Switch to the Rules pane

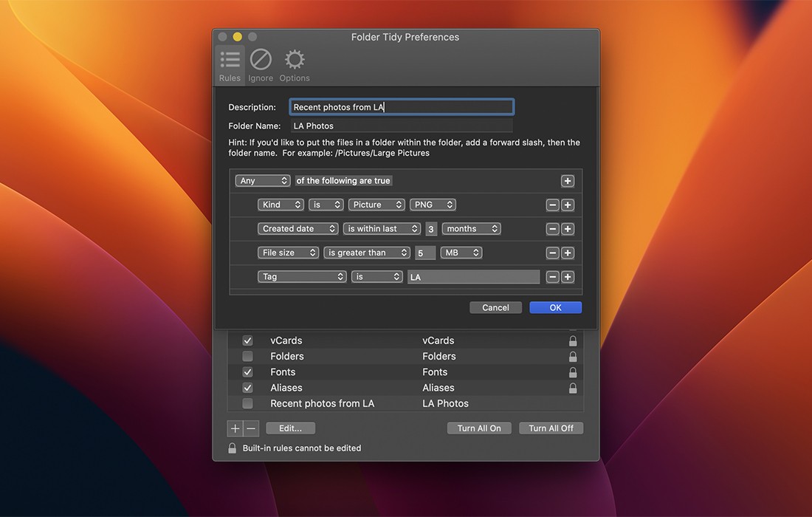pyautogui.click(x=230, y=65)
